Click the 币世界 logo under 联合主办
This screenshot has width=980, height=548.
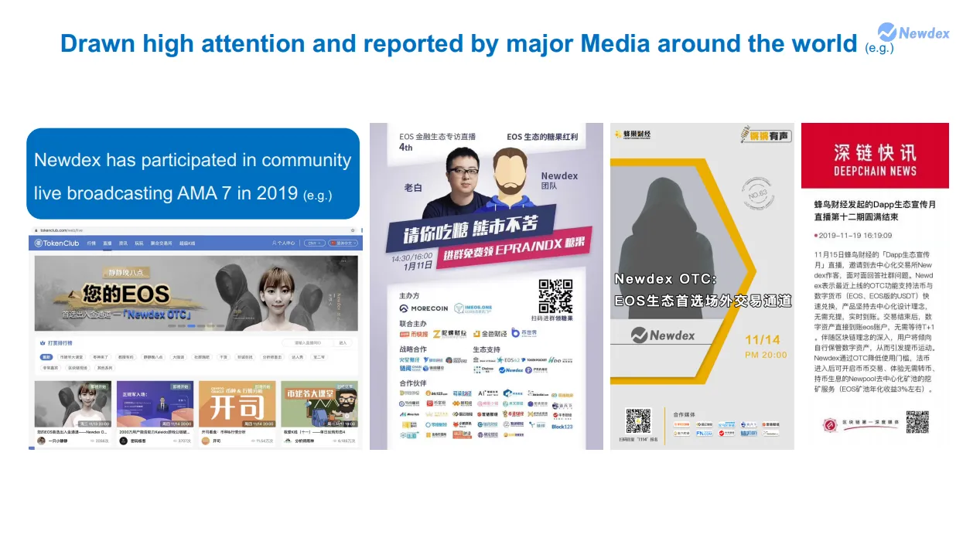click(524, 333)
